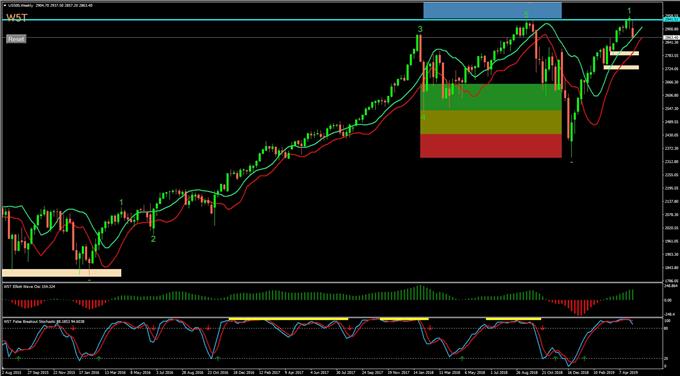
Task: Select the green wave 3 label
Action: click(x=420, y=29)
